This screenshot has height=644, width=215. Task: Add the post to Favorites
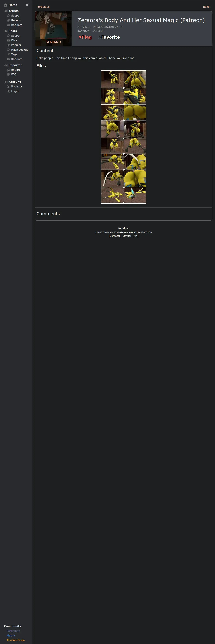click(109, 37)
